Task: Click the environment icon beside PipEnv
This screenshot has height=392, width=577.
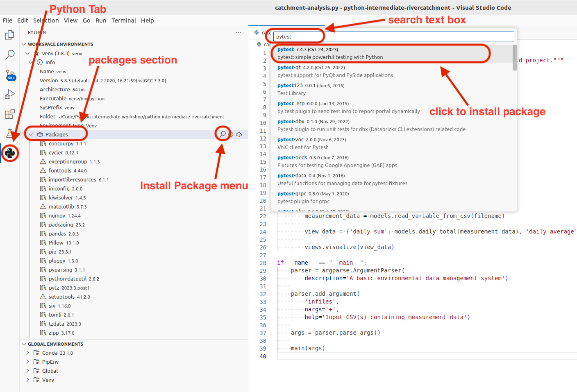Action: tap(36, 362)
